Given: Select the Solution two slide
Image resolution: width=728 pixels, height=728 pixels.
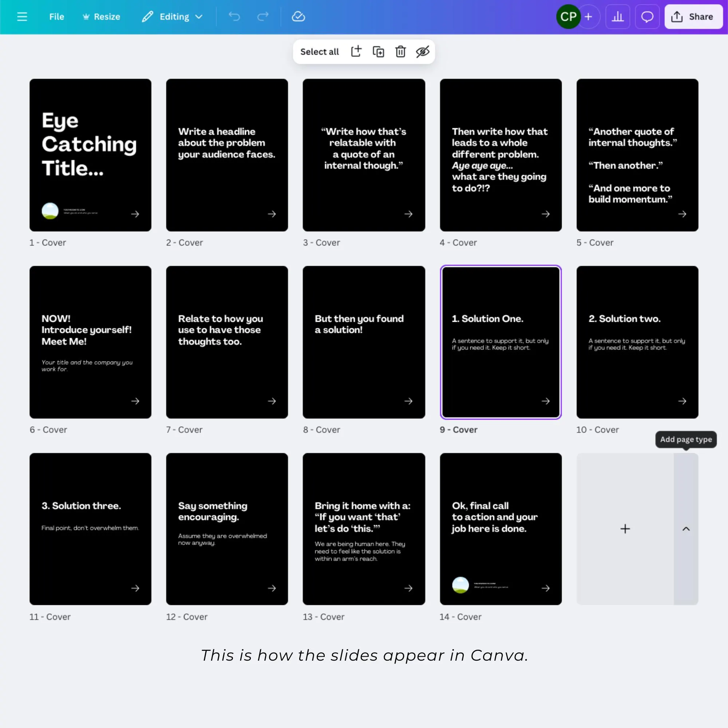Looking at the screenshot, I should (x=638, y=342).
